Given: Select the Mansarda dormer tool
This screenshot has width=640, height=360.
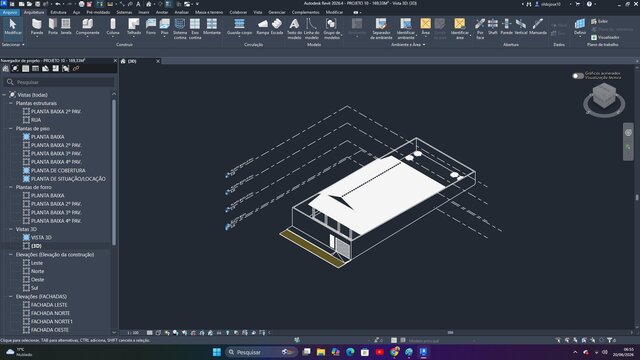Looking at the screenshot, I should tap(538, 27).
